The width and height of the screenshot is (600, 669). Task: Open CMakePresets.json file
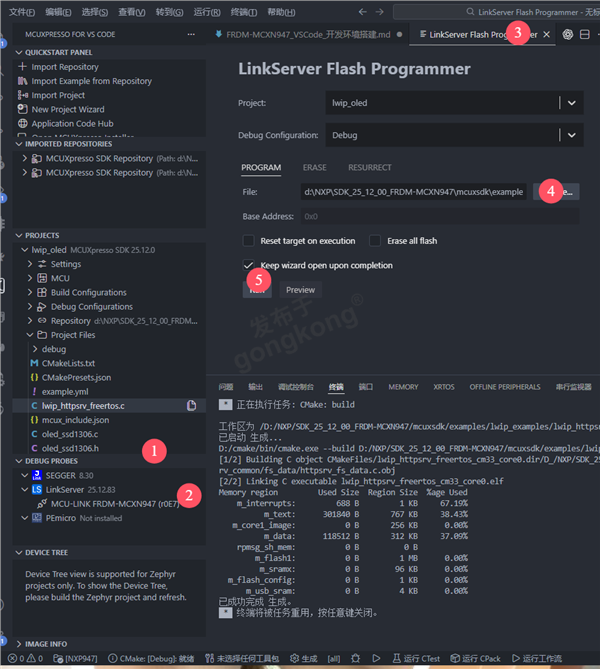(76, 377)
